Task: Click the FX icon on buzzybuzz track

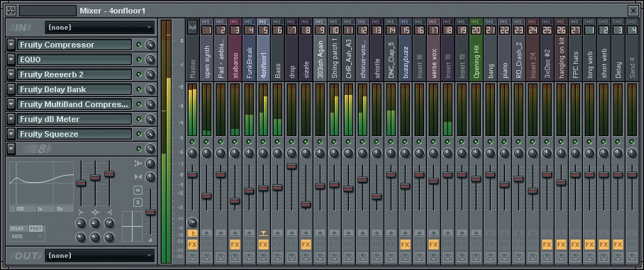Action: coord(405,245)
